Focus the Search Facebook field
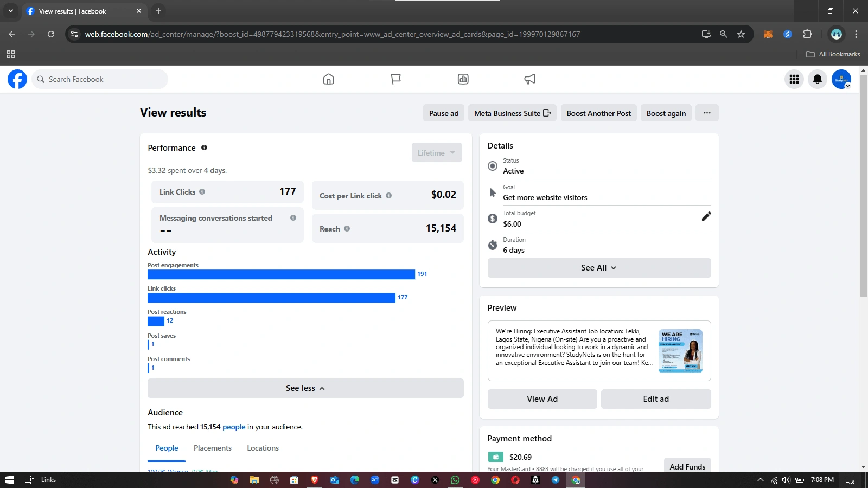This screenshot has height=488, width=868. 100,79
